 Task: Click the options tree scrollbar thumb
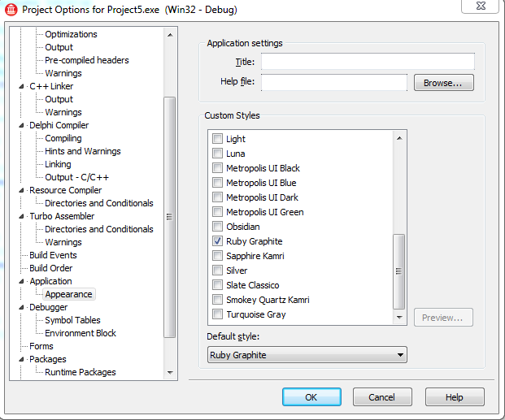coord(170,217)
